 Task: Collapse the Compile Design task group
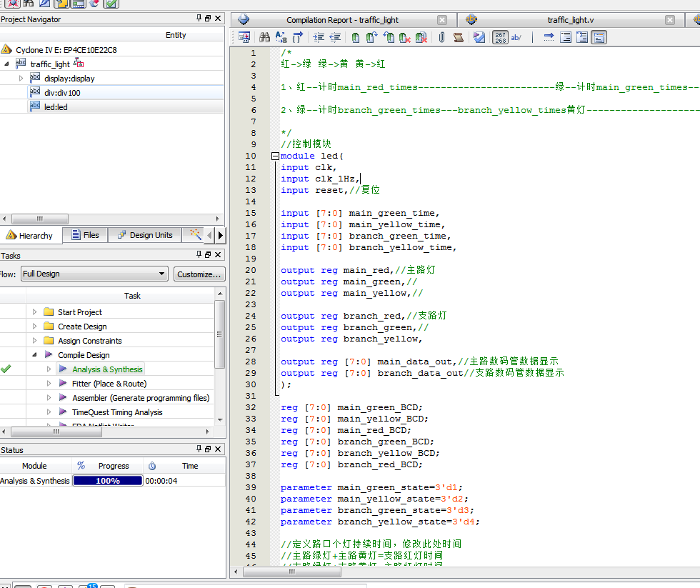click(34, 355)
